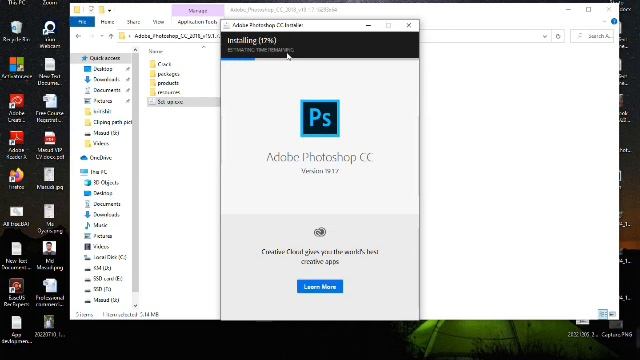Click the Explorer Forward arrow

92,36
